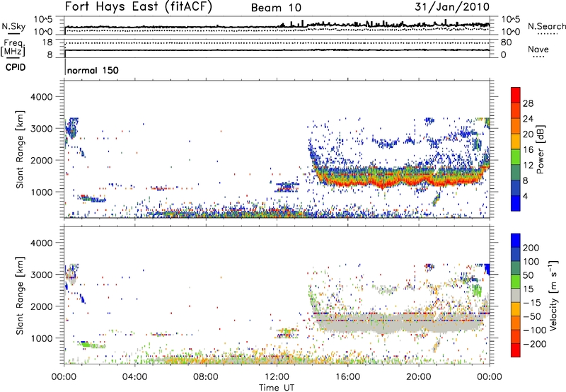Click the '12:00' time axis tick
The height and width of the screenshot is (392, 566).
pos(277,377)
